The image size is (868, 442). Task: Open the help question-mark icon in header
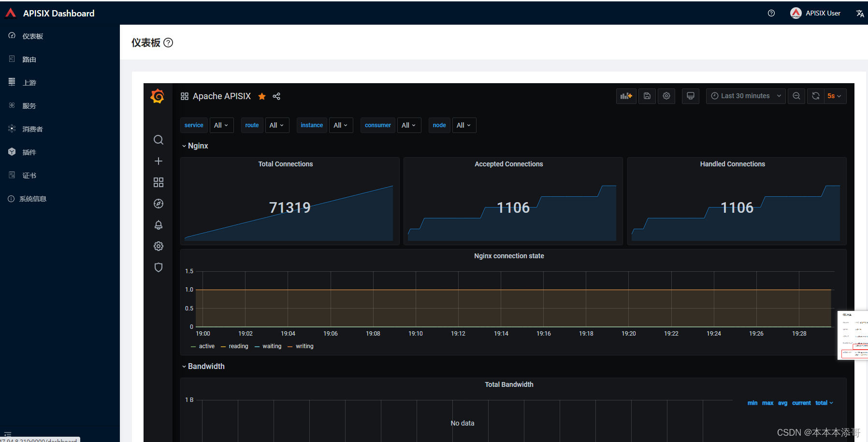[771, 13]
